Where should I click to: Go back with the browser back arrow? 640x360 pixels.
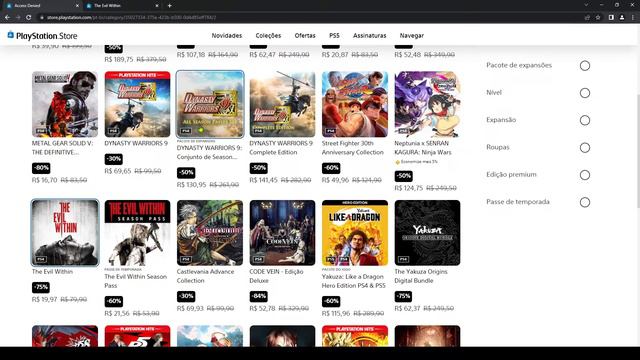[7, 18]
